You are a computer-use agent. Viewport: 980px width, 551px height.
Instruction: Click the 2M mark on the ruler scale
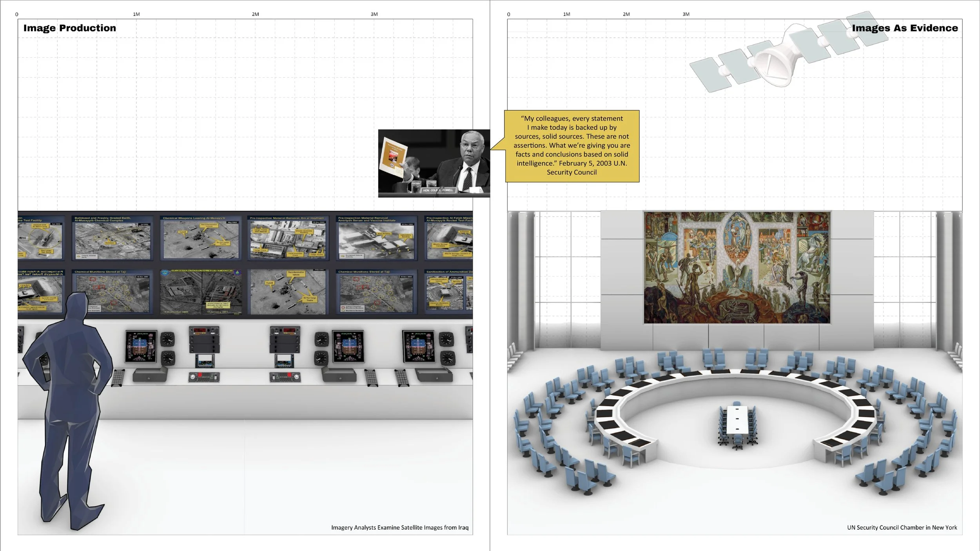coord(255,14)
